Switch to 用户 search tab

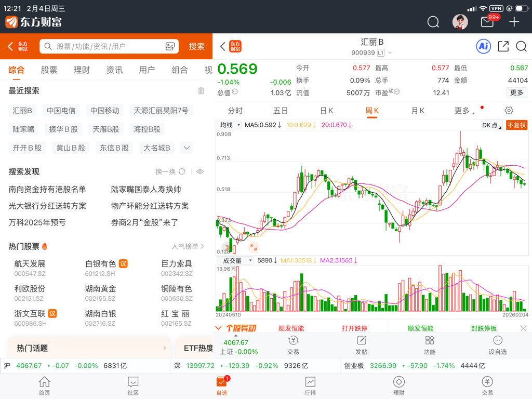tap(147, 70)
